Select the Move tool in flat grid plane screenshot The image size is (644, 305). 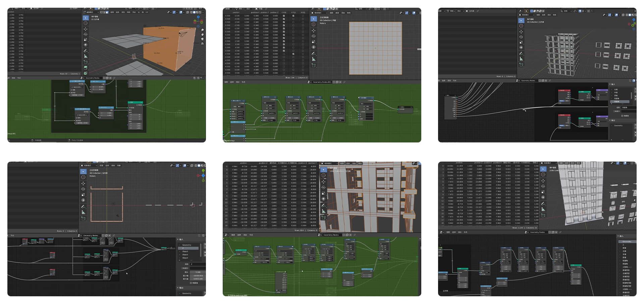coord(314,30)
